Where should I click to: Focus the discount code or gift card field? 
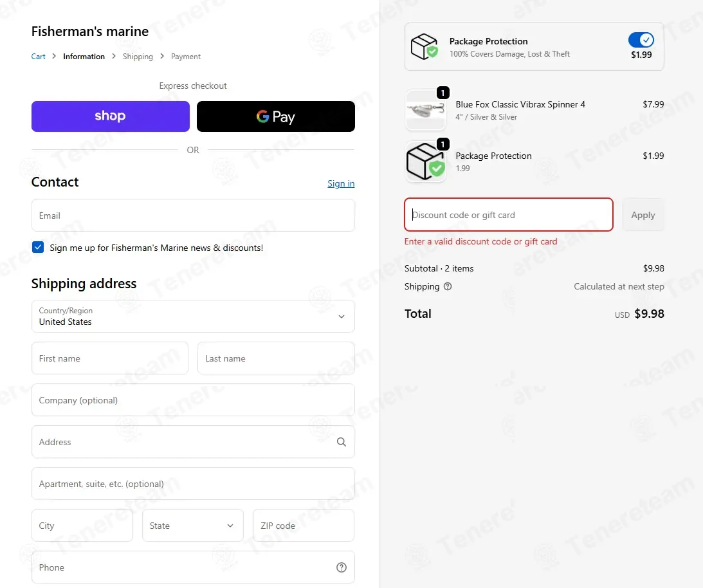point(508,215)
